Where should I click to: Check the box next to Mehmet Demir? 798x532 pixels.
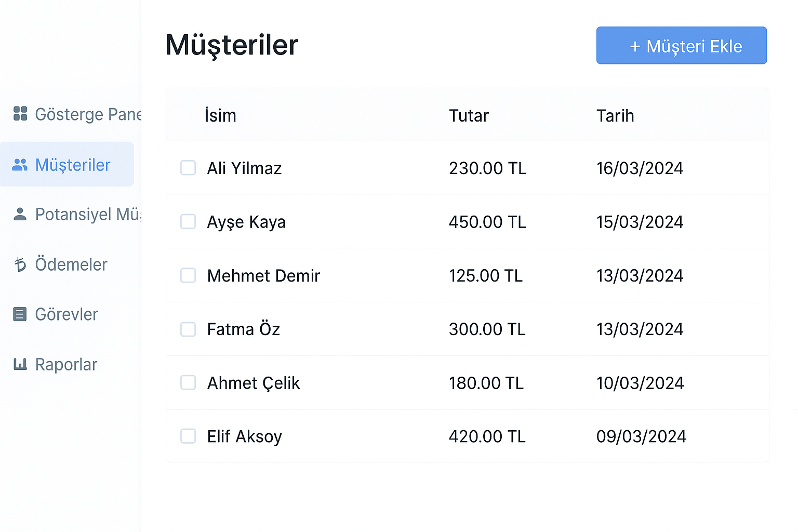point(188,275)
